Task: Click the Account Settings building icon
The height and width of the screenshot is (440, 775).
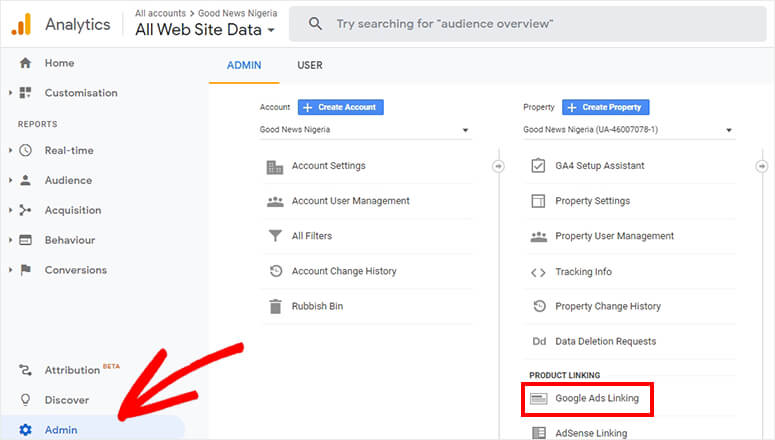Action: point(275,167)
